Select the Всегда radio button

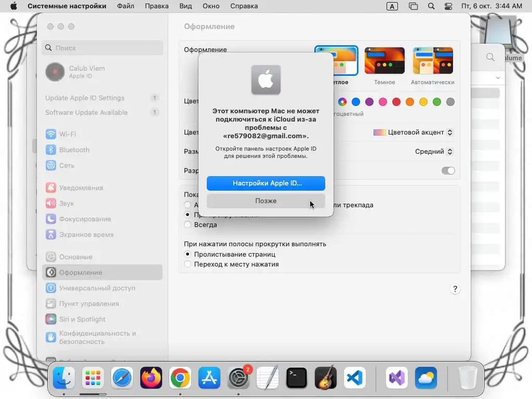[188, 224]
